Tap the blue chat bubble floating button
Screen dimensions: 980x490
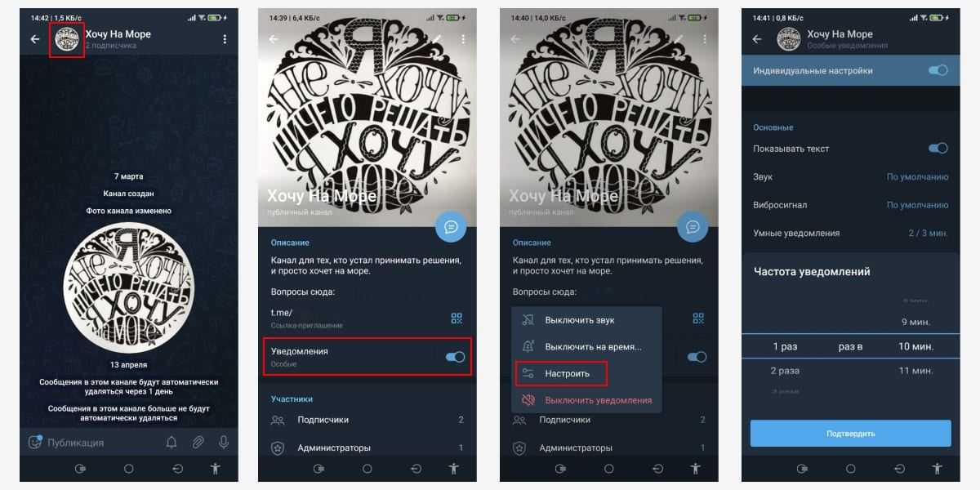click(x=451, y=226)
